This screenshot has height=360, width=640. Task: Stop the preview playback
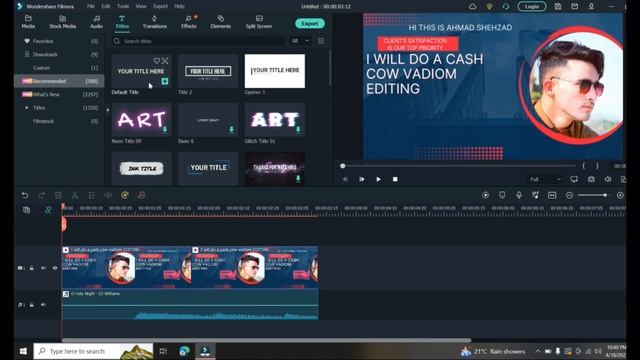395,179
